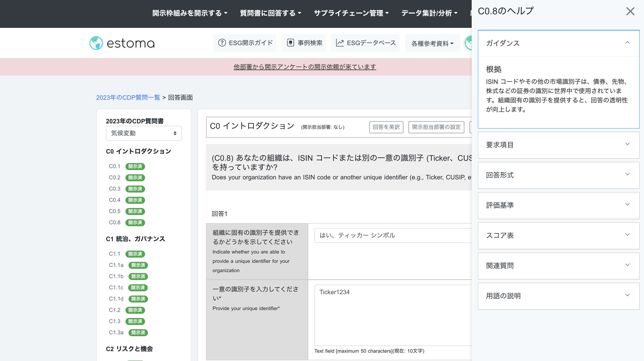Follow the 他部署から開示アンケート request link
Screen dimensions: 644x361
pos(305,67)
